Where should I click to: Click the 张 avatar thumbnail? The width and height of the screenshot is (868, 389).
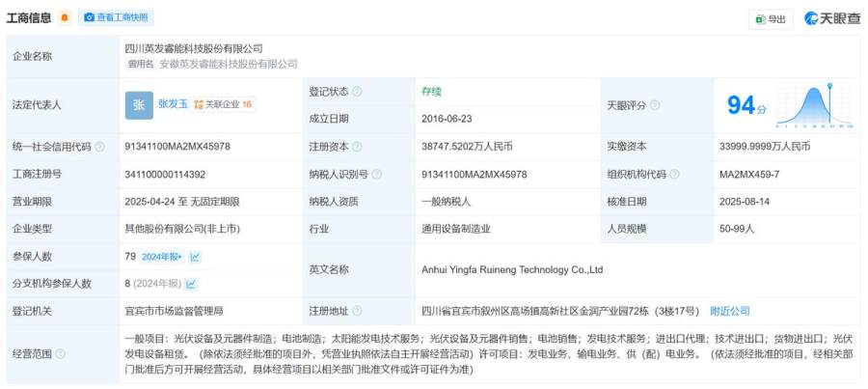tap(139, 104)
